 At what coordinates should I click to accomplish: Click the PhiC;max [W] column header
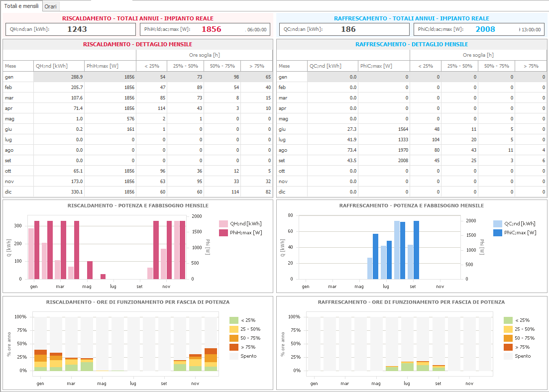pyautogui.click(x=384, y=66)
